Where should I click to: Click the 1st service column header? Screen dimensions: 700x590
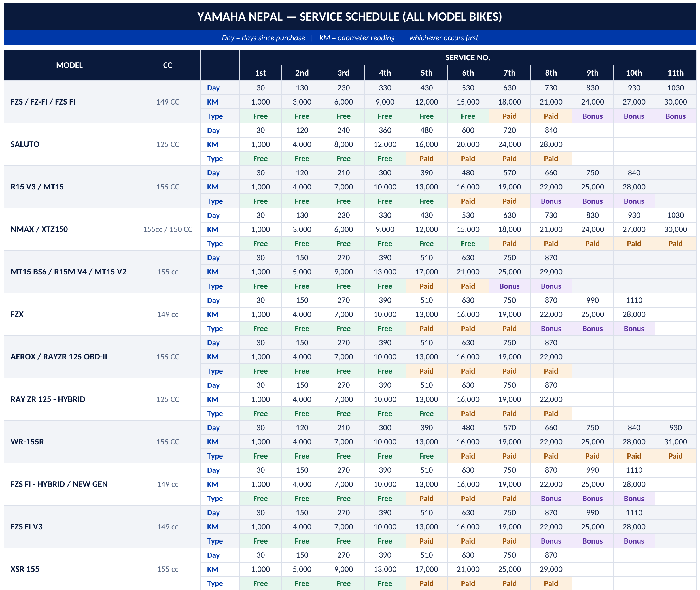(261, 73)
